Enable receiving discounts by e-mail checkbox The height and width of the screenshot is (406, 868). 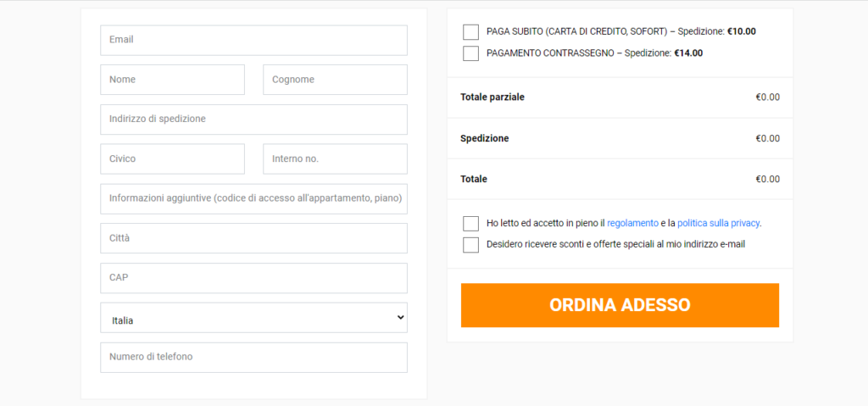coord(470,245)
